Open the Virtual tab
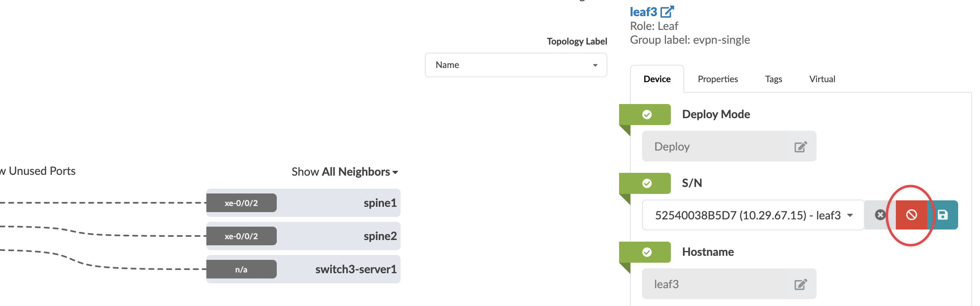 coord(822,79)
